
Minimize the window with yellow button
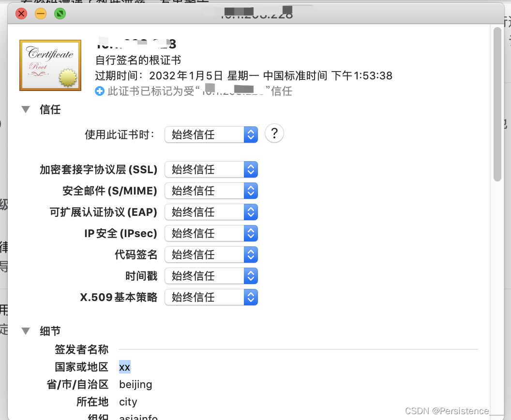click(x=41, y=14)
